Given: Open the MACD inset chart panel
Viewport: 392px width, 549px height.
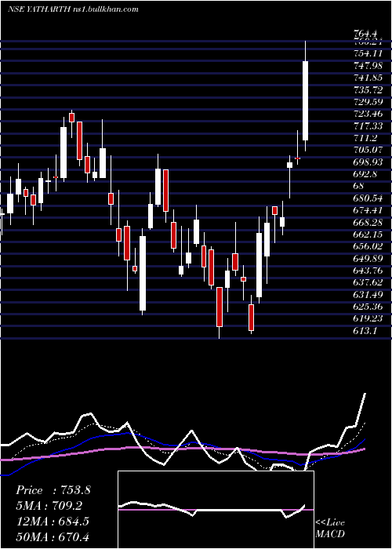Looking at the screenshot, I should pyautogui.click(x=216, y=510).
